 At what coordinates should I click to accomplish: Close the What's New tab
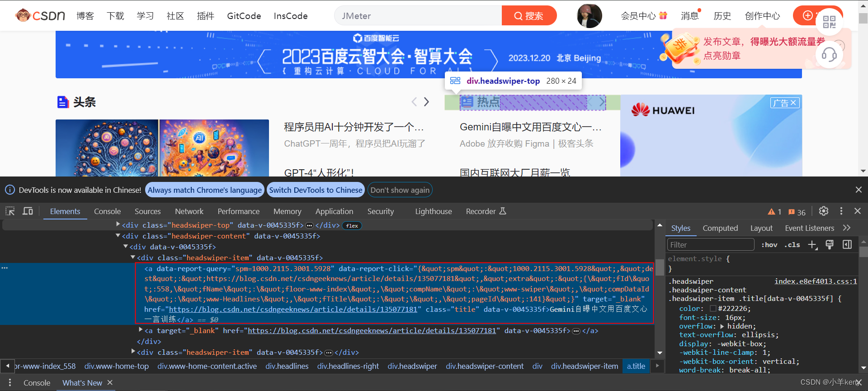point(109,382)
